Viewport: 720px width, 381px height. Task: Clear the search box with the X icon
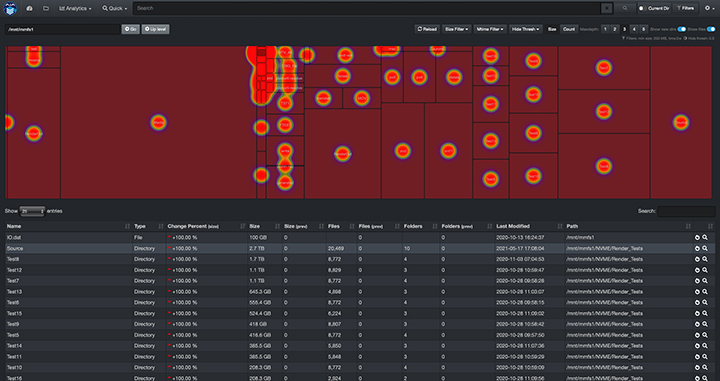[x=607, y=8]
